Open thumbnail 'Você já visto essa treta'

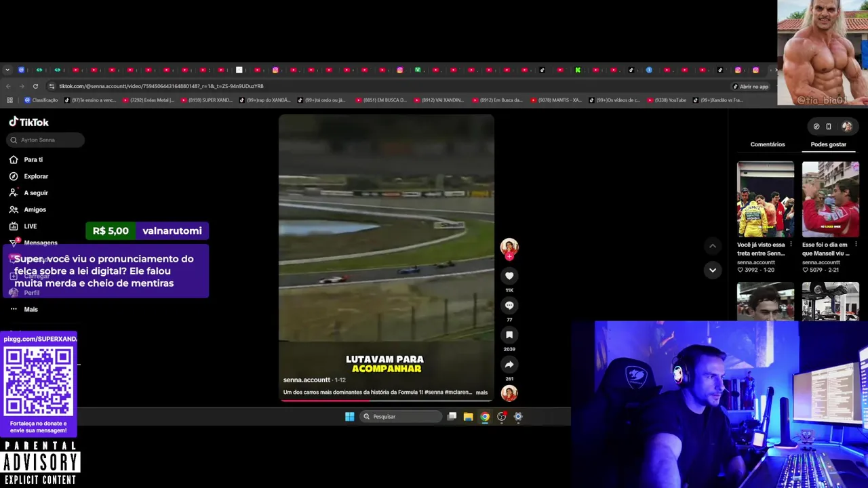point(766,199)
